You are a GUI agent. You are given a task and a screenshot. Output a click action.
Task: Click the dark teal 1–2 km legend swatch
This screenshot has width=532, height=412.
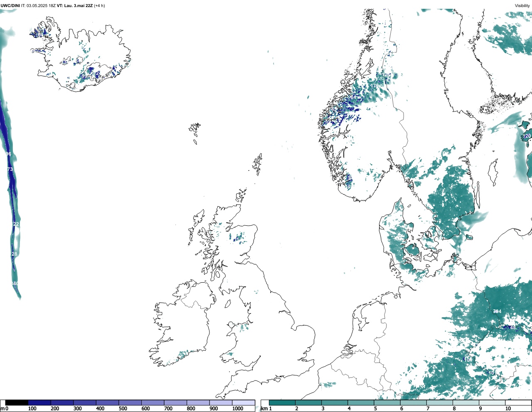[282, 402]
